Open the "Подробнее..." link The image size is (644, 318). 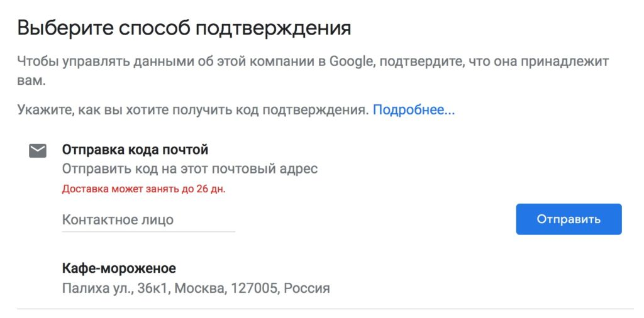tap(413, 111)
